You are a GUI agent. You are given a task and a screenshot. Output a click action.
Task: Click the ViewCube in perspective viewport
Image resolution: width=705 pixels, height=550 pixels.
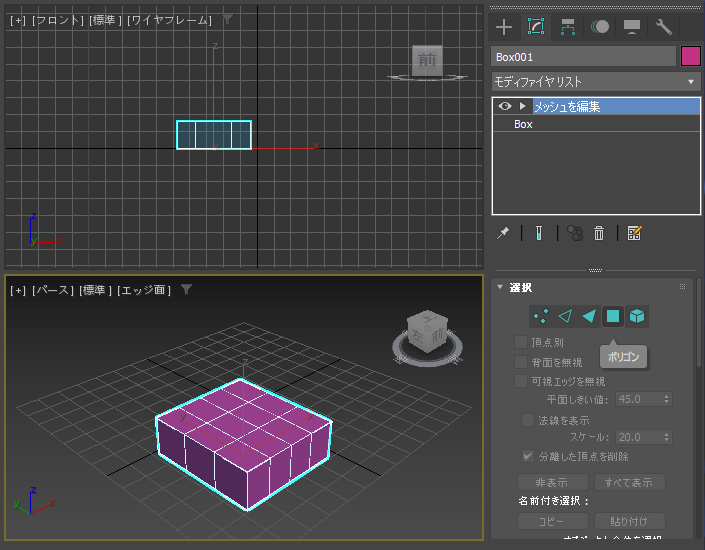tap(427, 330)
